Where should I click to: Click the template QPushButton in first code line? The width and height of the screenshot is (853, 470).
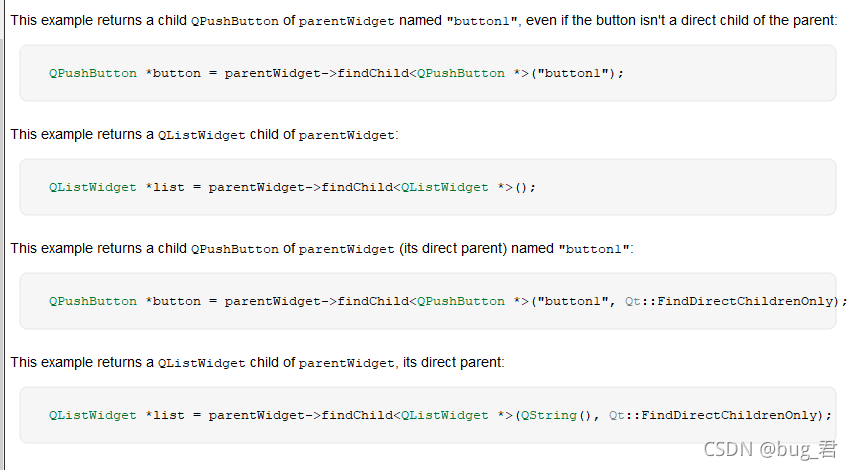[x=461, y=73]
